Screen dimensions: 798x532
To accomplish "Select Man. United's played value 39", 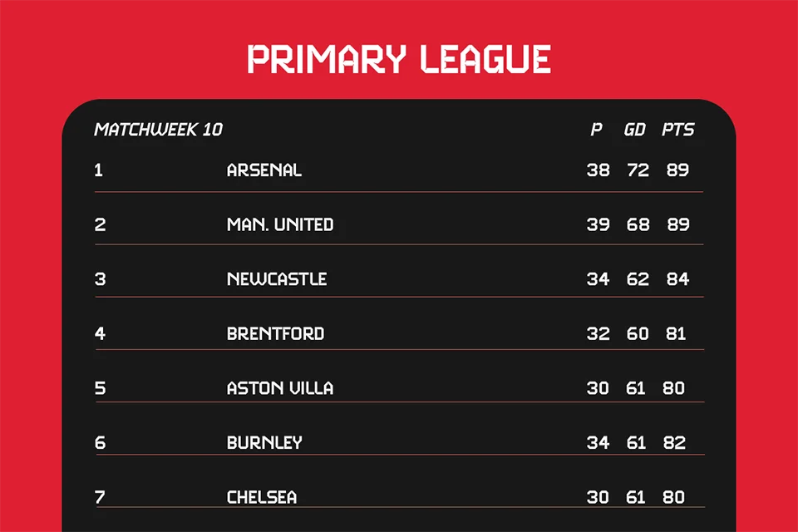I will [598, 224].
